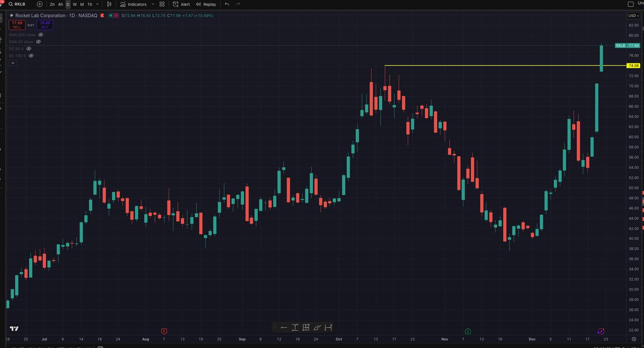
Task: Create an Alert
Action: 181,4
